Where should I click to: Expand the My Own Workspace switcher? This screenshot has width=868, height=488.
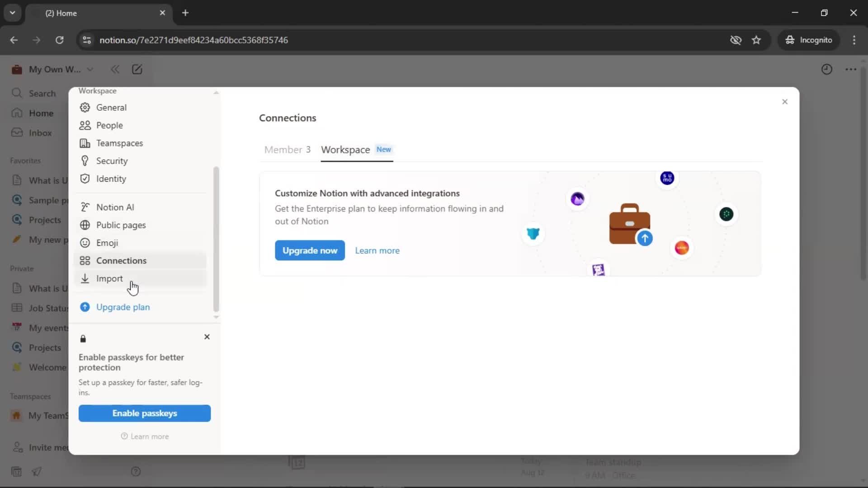pos(52,69)
